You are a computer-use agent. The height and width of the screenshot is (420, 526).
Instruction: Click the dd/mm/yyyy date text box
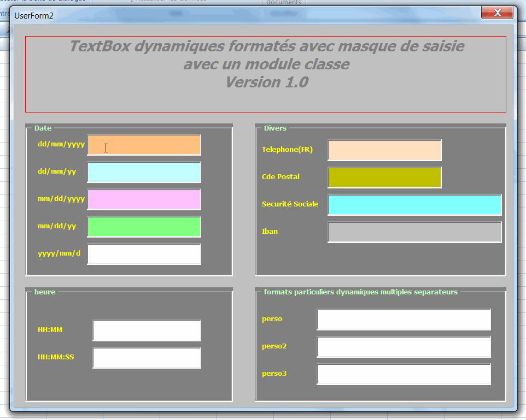[144, 145]
